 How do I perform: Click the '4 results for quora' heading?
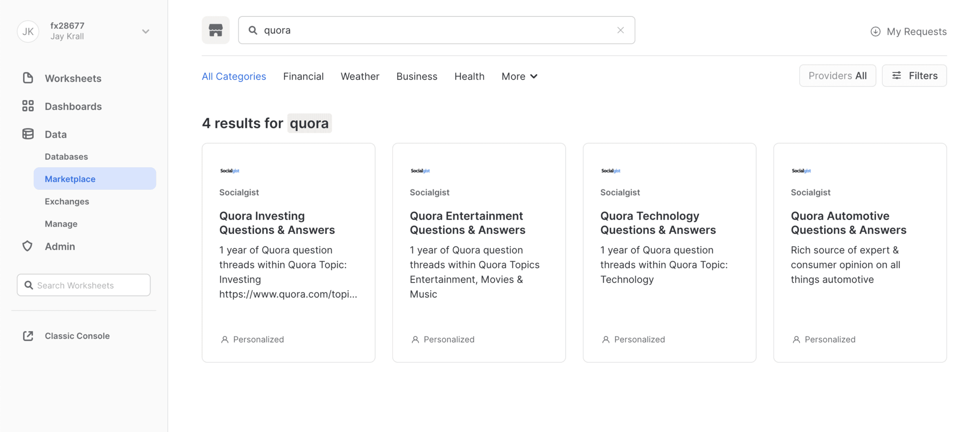267,123
